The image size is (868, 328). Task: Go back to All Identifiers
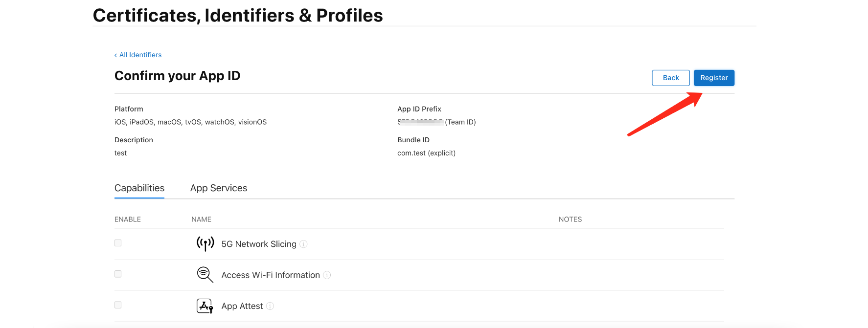click(x=138, y=55)
